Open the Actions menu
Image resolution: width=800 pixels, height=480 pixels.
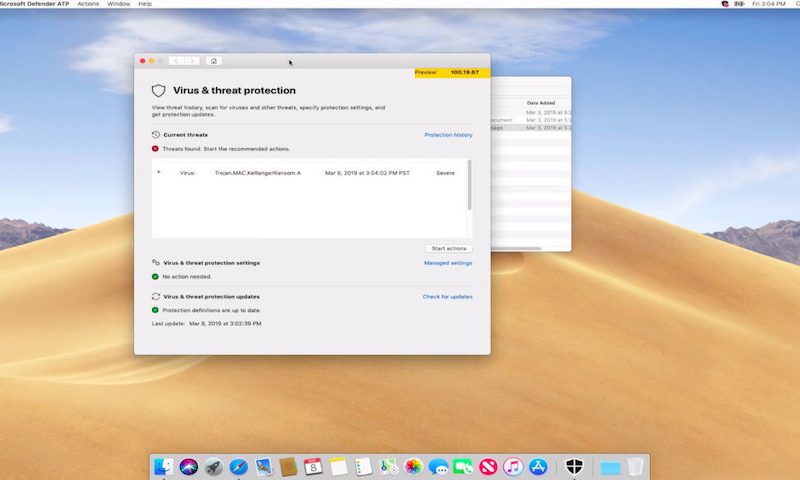pos(88,4)
